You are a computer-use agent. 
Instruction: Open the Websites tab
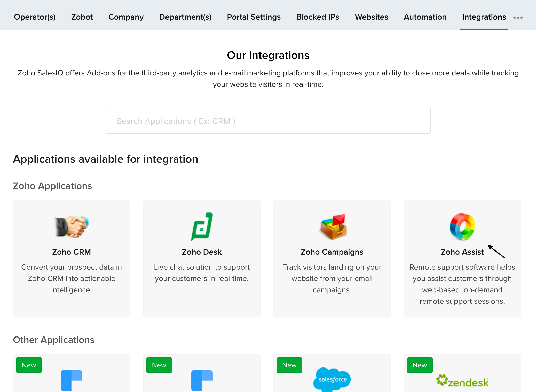coord(372,17)
